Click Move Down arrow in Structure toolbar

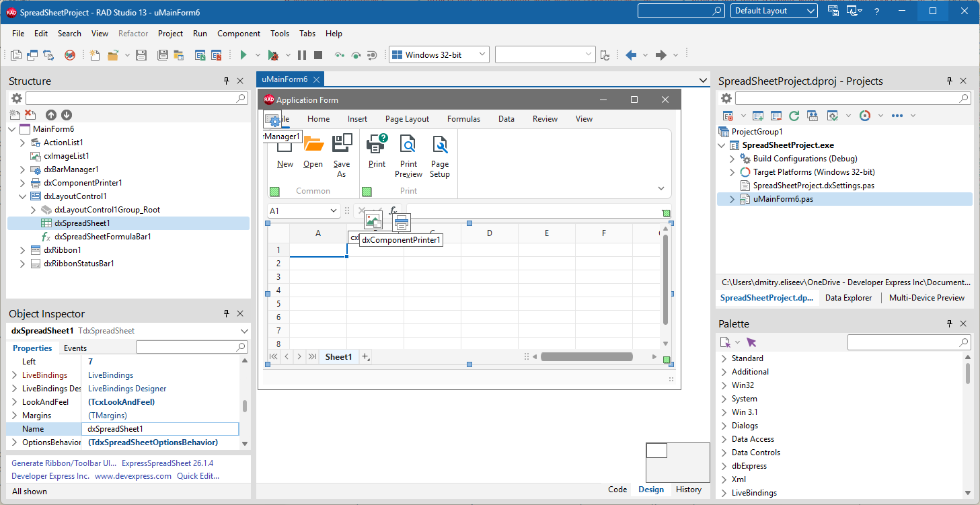(67, 115)
